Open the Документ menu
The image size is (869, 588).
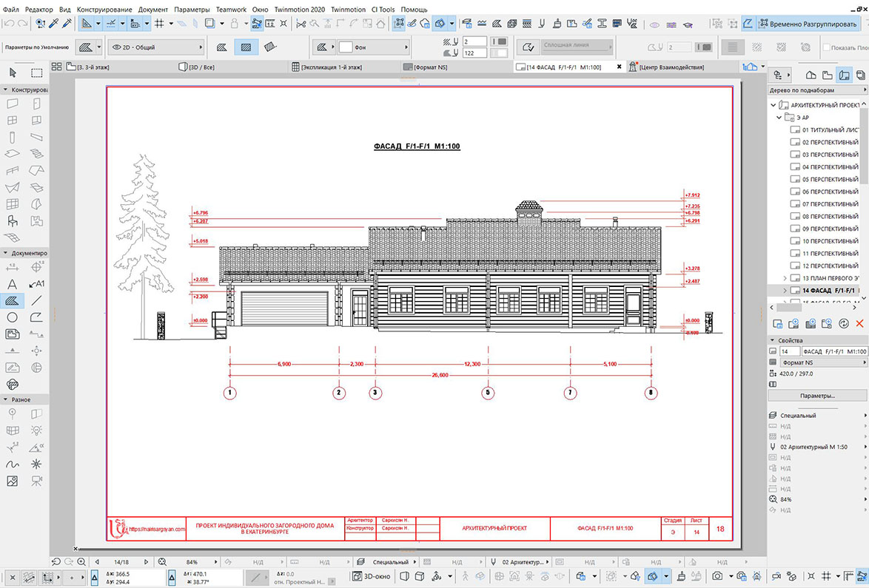(x=153, y=10)
